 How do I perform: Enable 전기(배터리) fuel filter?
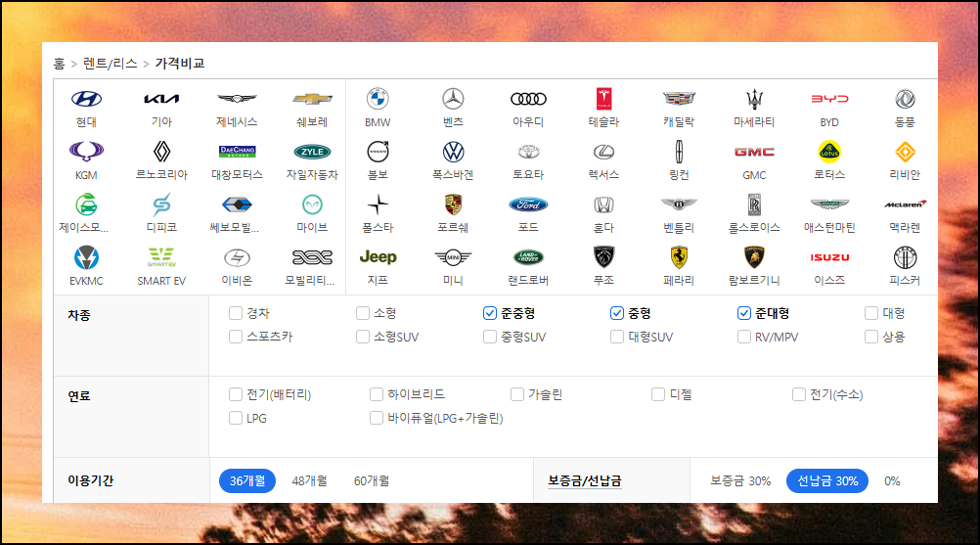click(x=236, y=394)
